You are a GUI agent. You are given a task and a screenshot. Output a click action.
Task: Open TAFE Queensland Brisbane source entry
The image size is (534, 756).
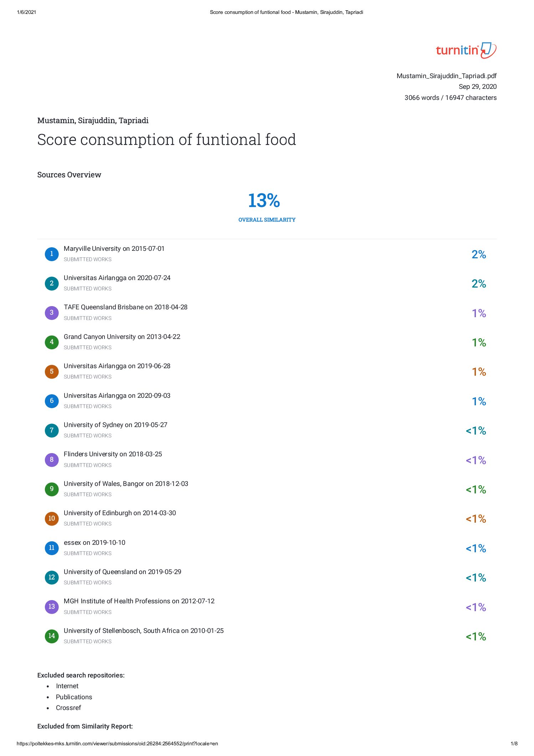pyautogui.click(x=125, y=307)
